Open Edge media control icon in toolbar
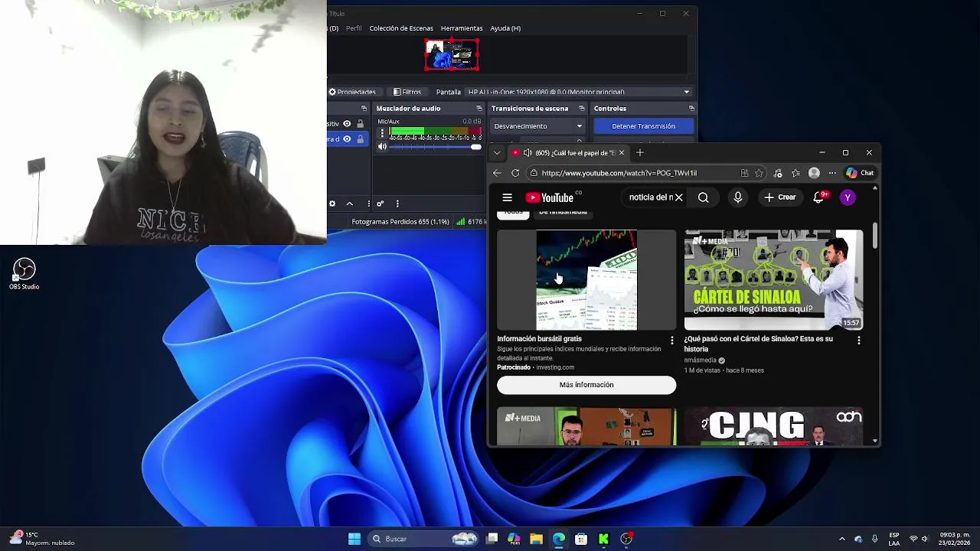The image size is (980, 551). 778,173
